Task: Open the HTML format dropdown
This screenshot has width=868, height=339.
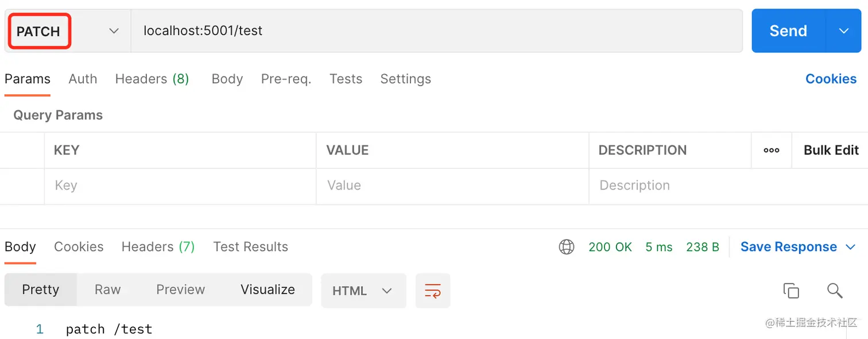Action: pos(363,291)
